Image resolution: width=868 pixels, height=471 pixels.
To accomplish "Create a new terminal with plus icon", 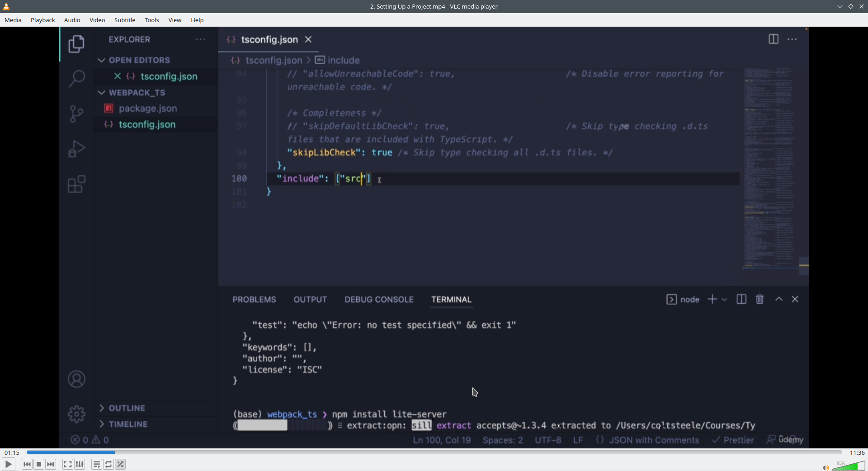I will [x=712, y=299].
